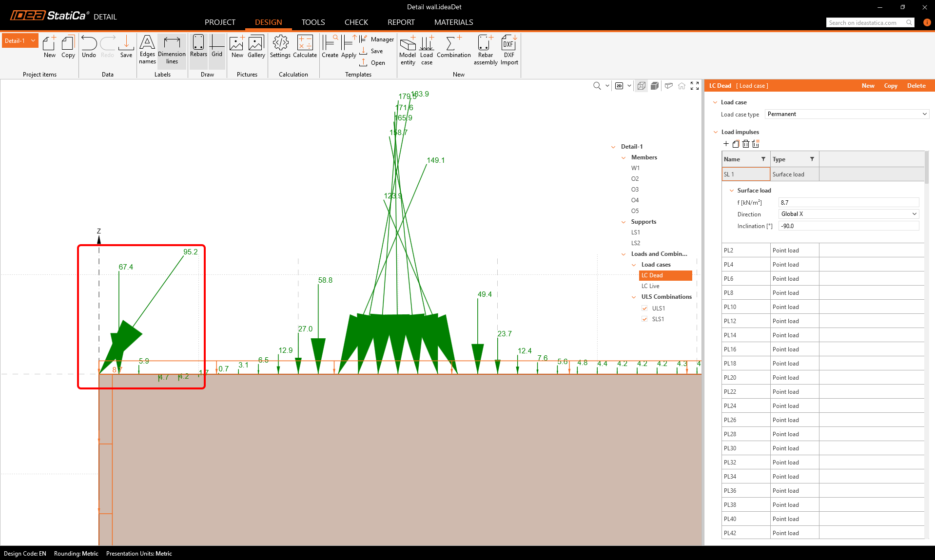
Task: Click the f [kN/m²] value field
Action: [x=849, y=203]
